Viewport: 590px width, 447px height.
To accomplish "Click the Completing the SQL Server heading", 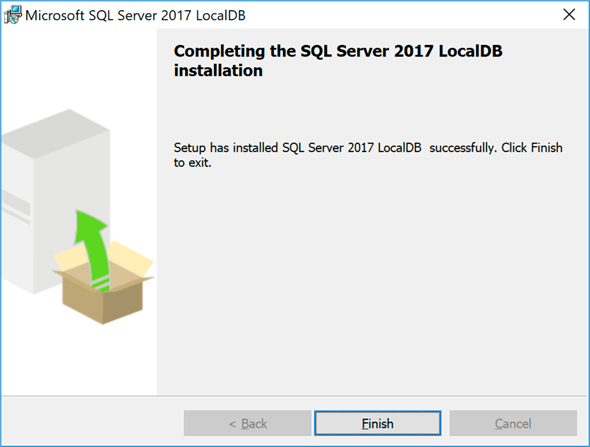I will point(338,61).
